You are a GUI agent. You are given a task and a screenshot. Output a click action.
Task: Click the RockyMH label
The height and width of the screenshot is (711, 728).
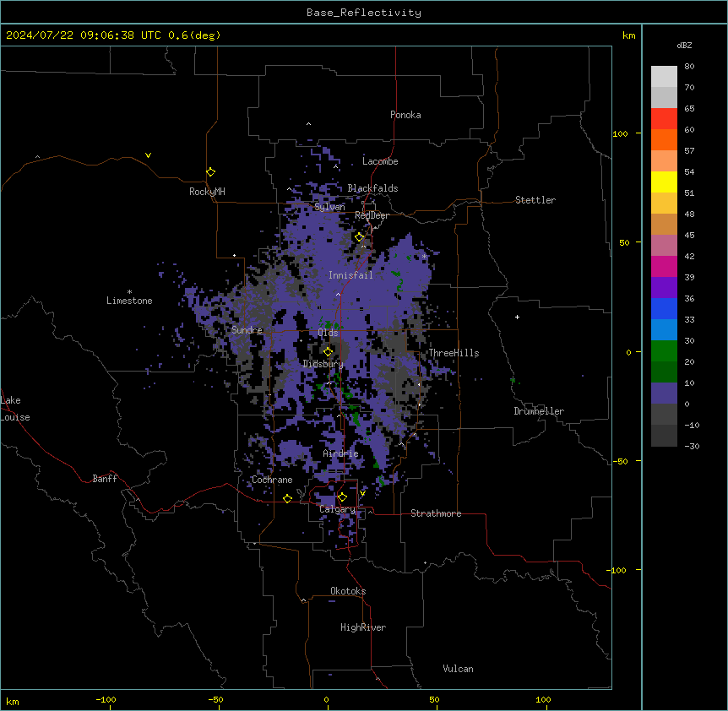pyautogui.click(x=207, y=192)
